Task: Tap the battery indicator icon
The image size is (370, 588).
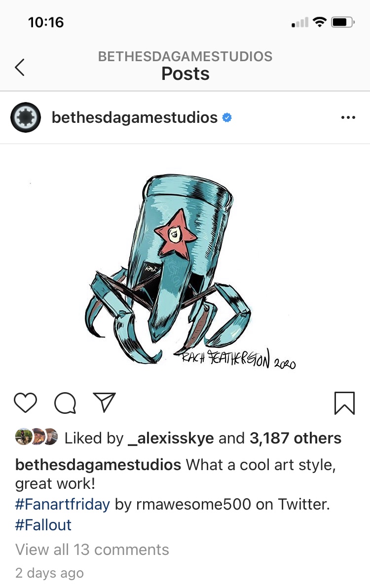Action: [x=343, y=22]
